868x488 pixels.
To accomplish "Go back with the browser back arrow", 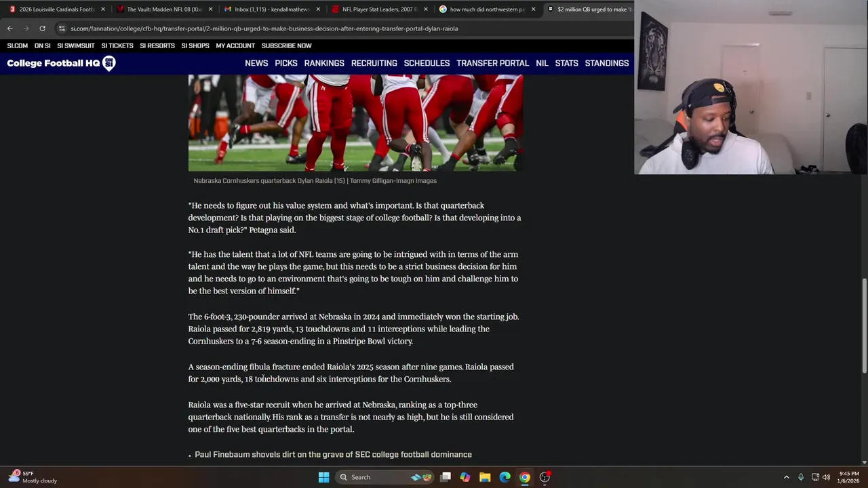I will [x=9, y=28].
